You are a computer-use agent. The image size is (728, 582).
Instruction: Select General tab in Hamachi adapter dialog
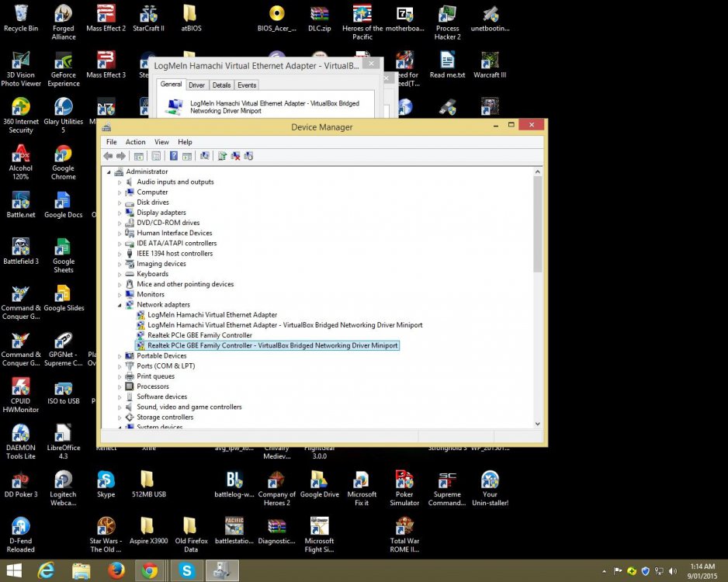coord(171,85)
